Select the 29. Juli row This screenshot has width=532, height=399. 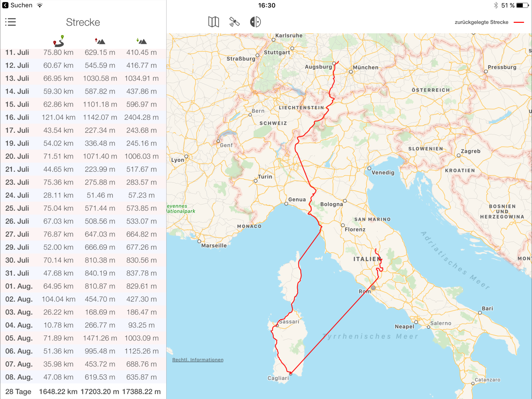coord(83,247)
